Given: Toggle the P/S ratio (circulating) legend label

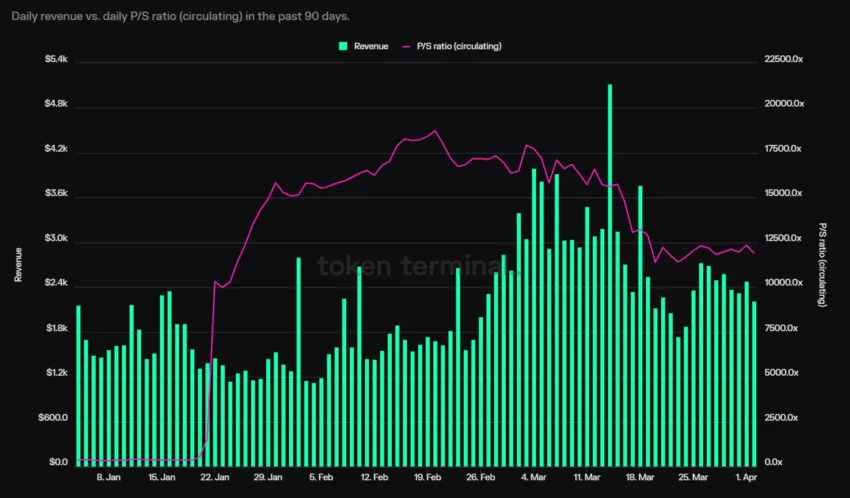Looking at the screenshot, I should [459, 46].
